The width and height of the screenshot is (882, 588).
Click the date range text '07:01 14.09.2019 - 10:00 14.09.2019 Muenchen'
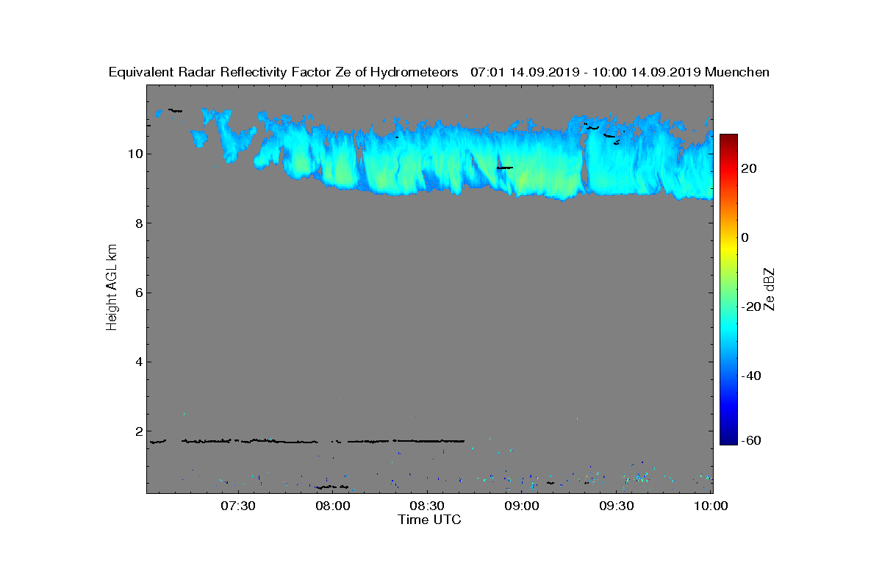620,72
